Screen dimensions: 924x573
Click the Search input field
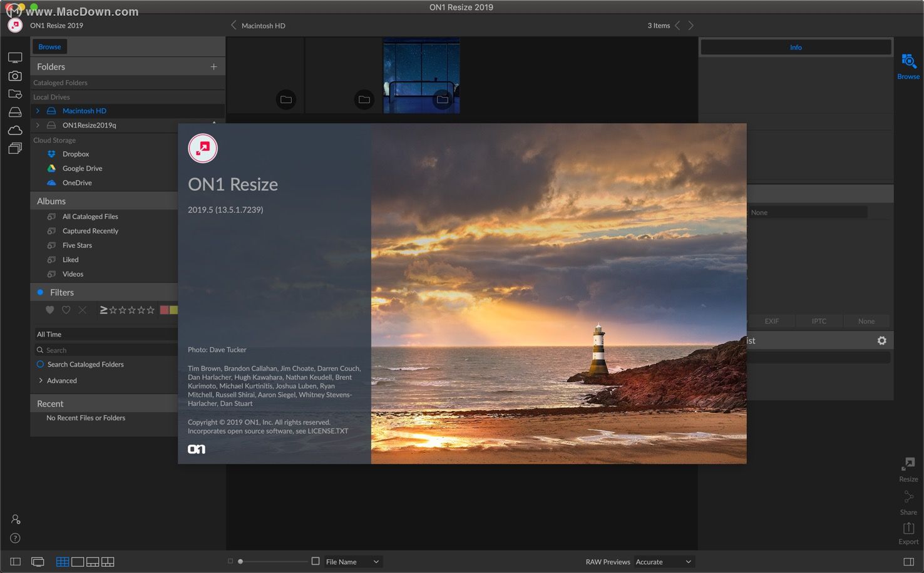(x=106, y=350)
